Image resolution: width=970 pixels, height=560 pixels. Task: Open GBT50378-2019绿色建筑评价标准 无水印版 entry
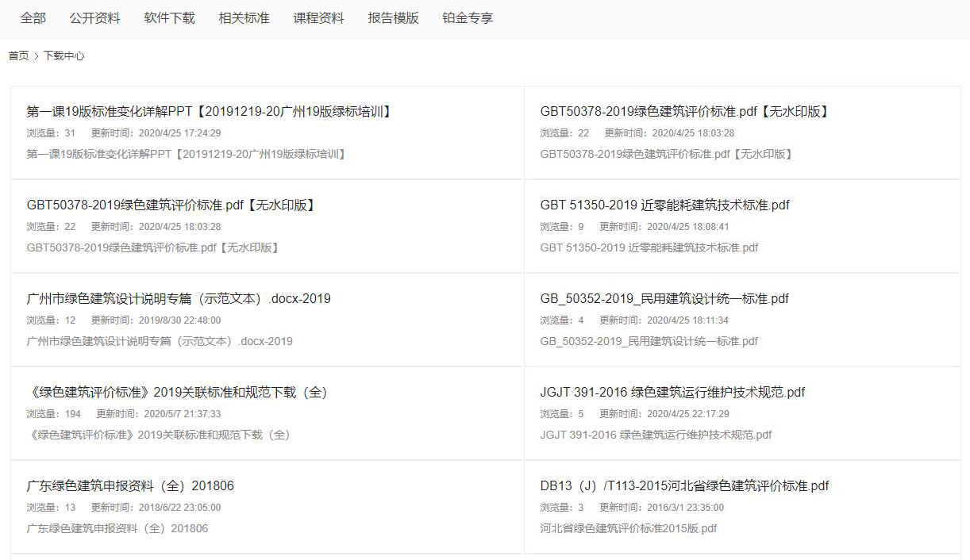170,205
